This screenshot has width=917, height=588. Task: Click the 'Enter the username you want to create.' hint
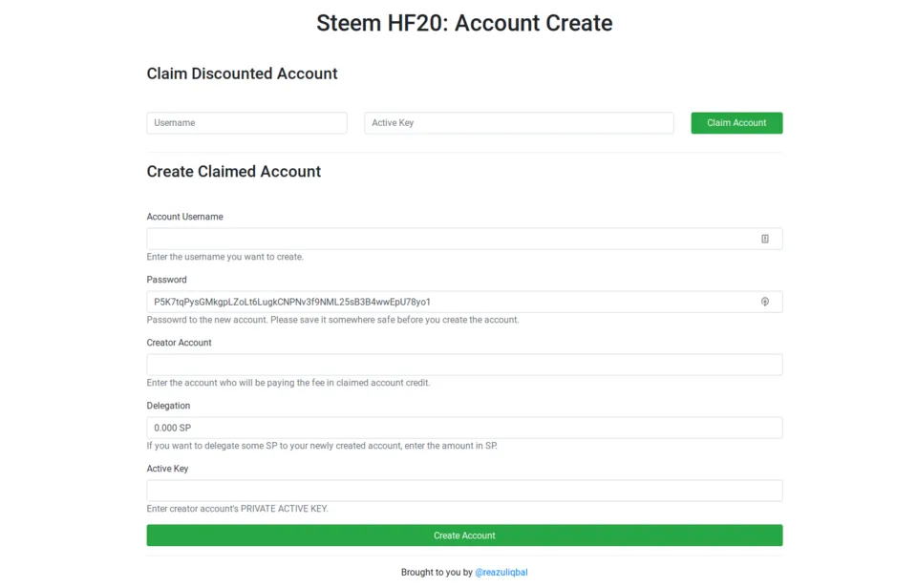225,257
